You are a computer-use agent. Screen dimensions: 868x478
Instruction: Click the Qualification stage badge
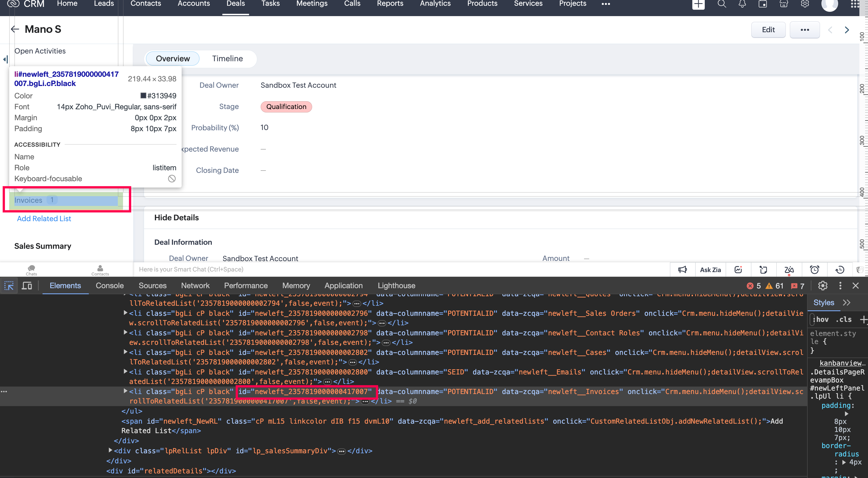pyautogui.click(x=286, y=107)
